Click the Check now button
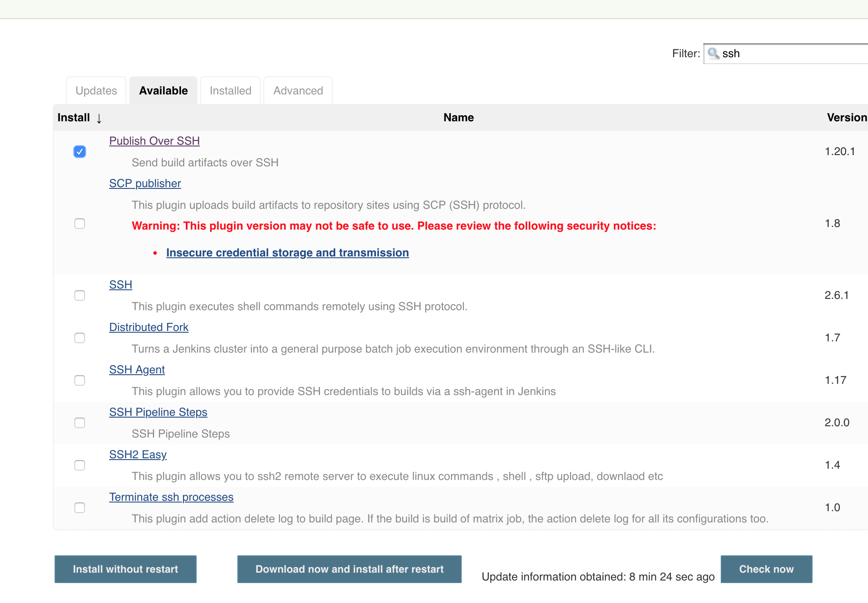 pos(766,569)
